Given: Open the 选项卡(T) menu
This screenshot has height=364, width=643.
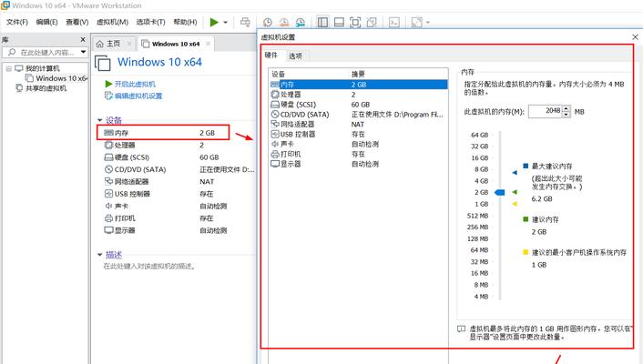Looking at the screenshot, I should (150, 22).
